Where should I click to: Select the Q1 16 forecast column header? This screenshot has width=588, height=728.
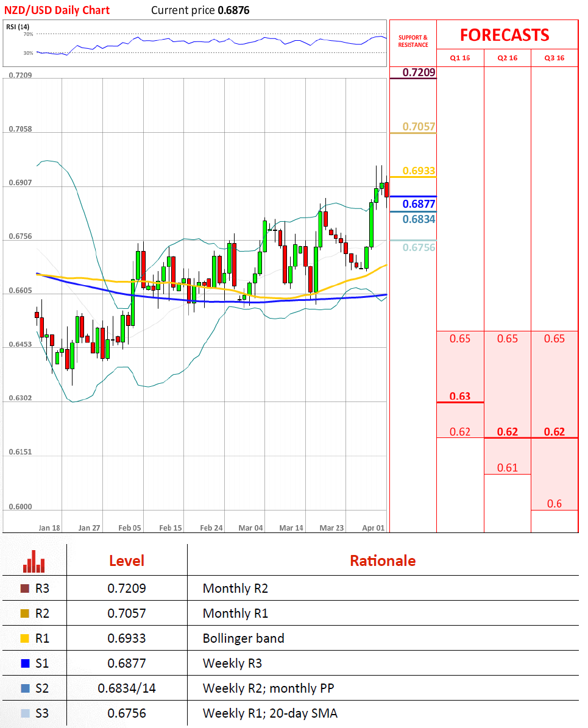pyautogui.click(x=460, y=58)
